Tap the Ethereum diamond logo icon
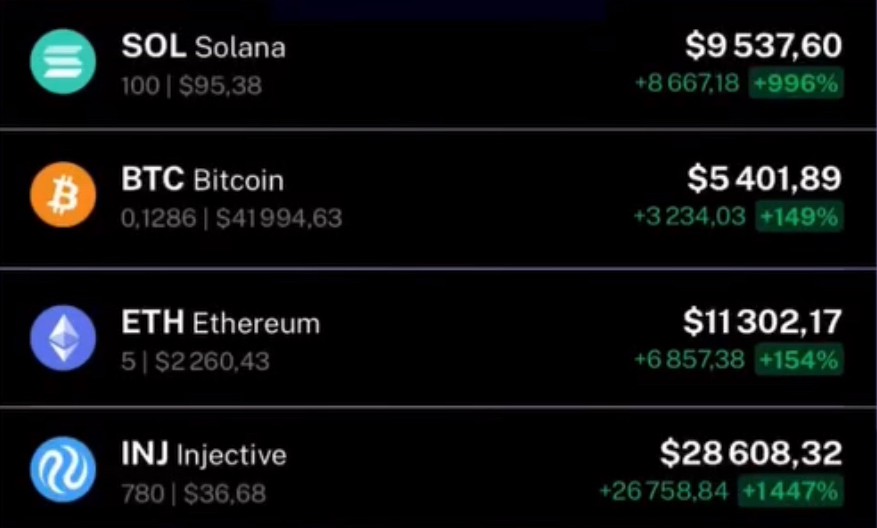 (63, 338)
